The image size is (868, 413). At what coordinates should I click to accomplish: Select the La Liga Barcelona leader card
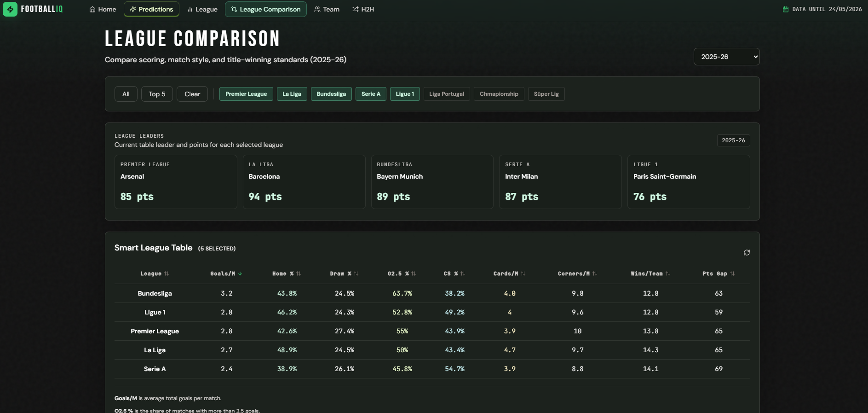pos(304,182)
